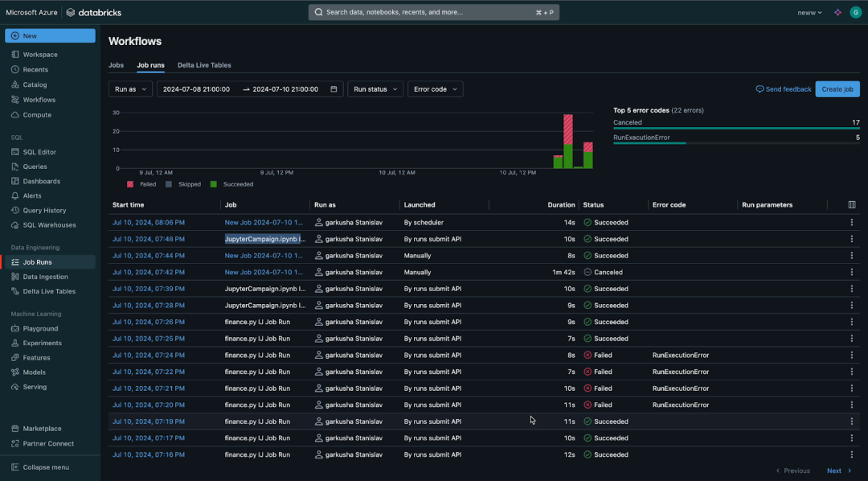This screenshot has height=481, width=868.
Task: Open the calendar date picker icon
Action: tap(334, 89)
